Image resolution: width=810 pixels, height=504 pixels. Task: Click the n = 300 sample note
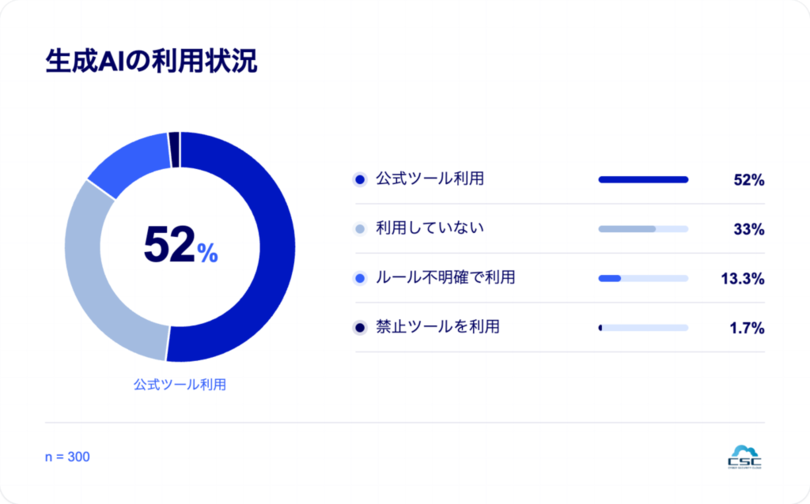(67, 457)
